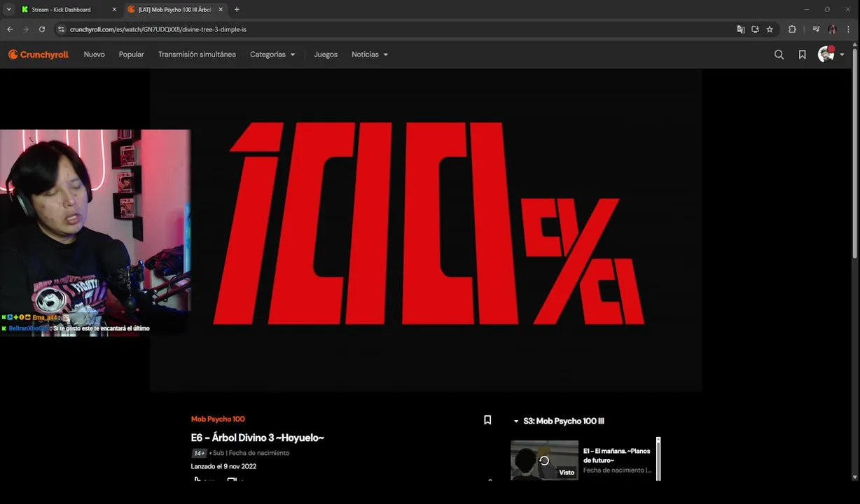Click the streamer webcam overlay

95,232
